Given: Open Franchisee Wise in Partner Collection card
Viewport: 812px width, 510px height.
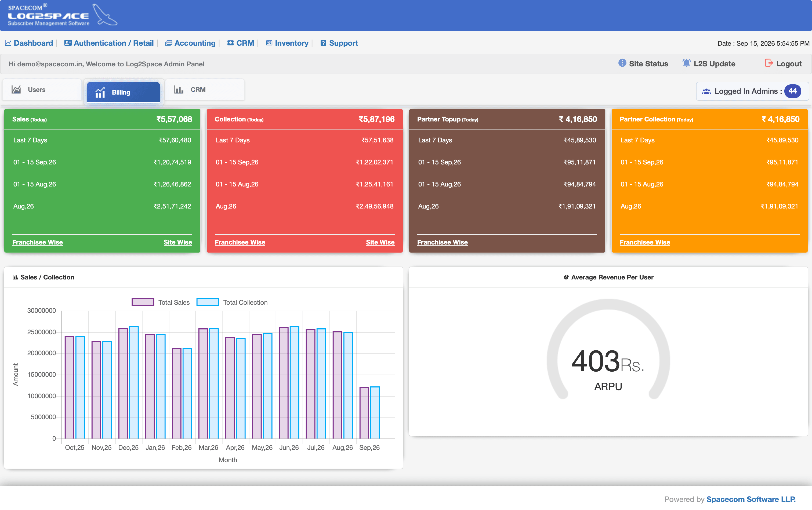Looking at the screenshot, I should (645, 242).
